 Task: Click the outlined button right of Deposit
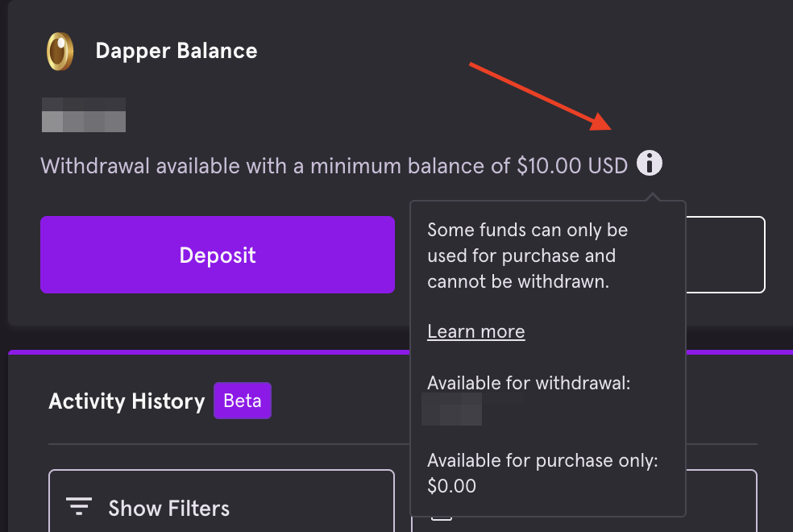tap(725, 255)
